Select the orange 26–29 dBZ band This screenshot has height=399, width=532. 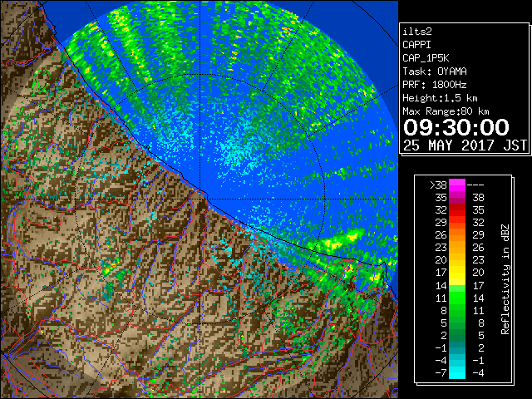pos(457,235)
